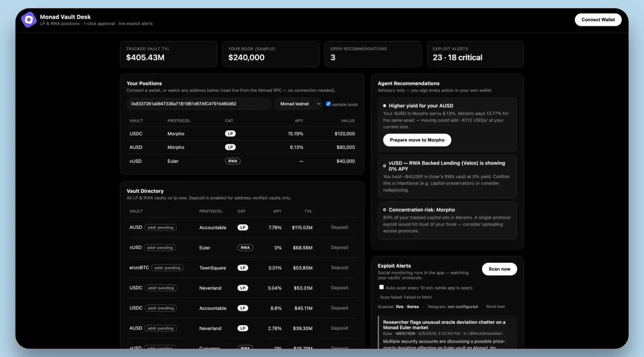
Task: Click addr pending tag on USDC Neverland row
Action: coord(161,288)
